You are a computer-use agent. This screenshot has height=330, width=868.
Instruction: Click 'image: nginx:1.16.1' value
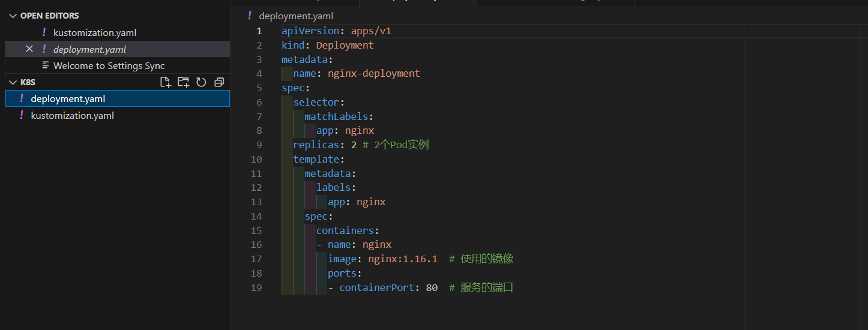(382, 259)
